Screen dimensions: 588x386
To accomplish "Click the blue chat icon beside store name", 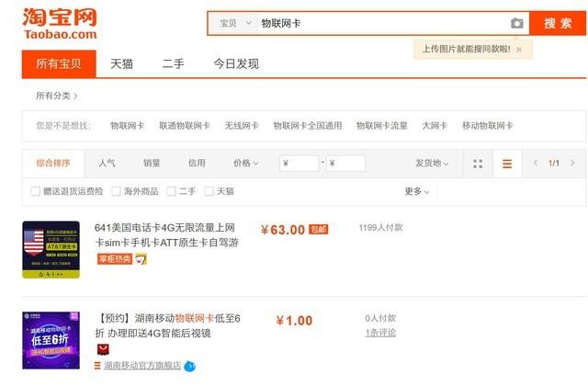I will click(190, 366).
